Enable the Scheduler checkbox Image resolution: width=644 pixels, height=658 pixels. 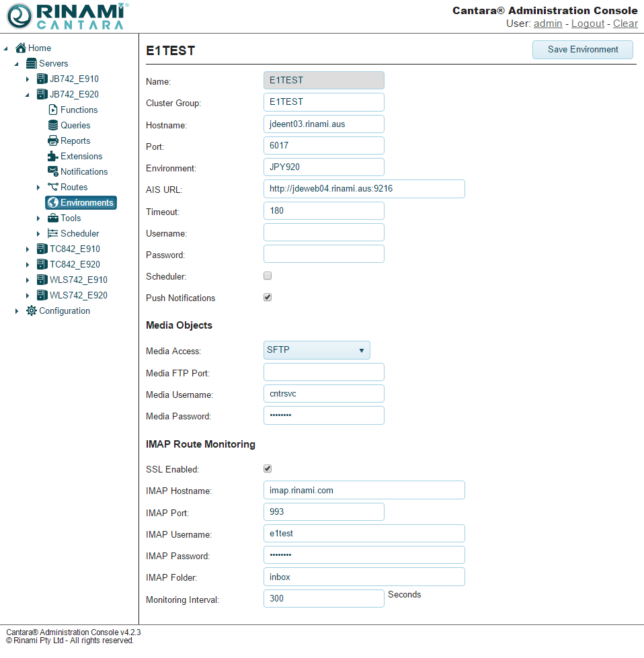pos(268,276)
